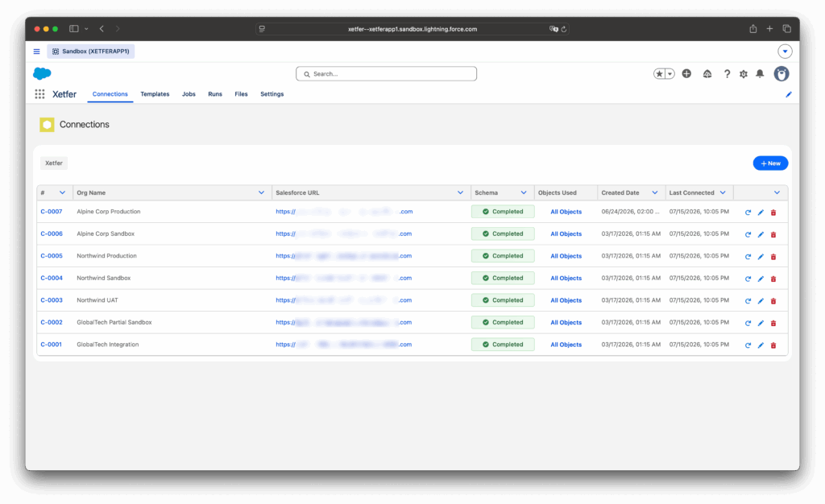The width and height of the screenshot is (825, 504).
Task: Select the Connections tab
Action: [x=110, y=94]
